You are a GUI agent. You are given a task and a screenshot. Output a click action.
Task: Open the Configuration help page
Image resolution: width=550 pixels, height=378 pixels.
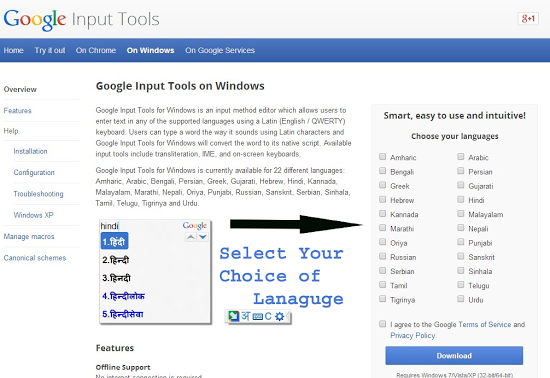(x=34, y=173)
